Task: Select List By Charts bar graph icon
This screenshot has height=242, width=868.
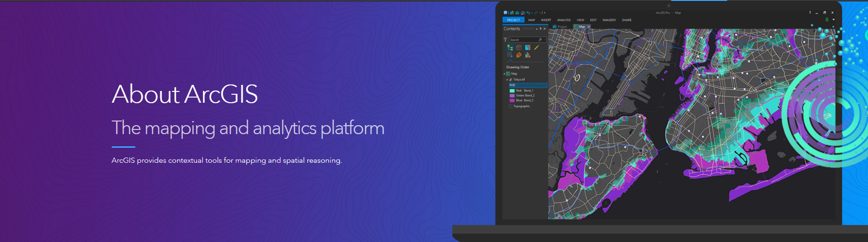Action: point(527,55)
